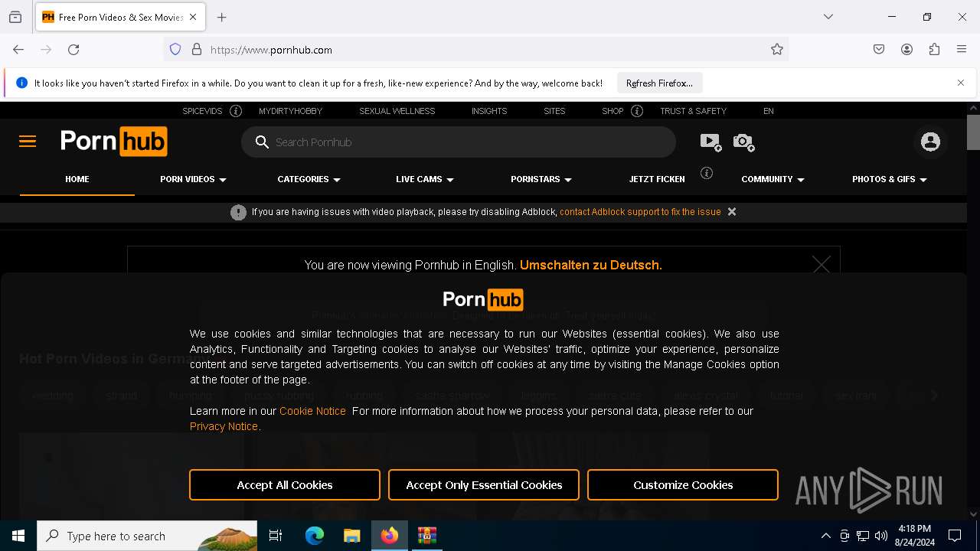Open the upload photo camera icon

click(743, 142)
